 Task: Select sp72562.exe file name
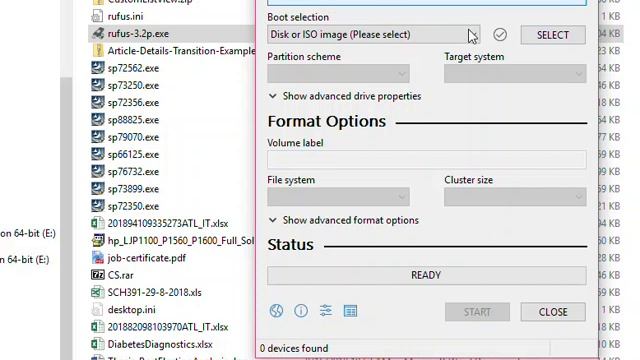click(133, 68)
